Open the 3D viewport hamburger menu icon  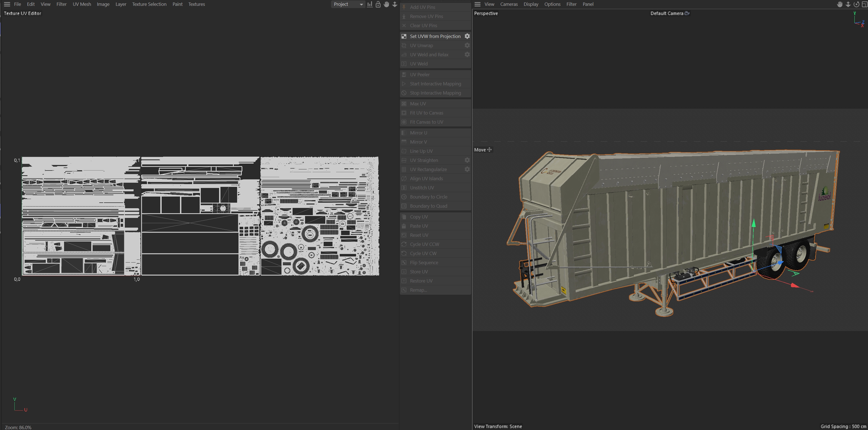pyautogui.click(x=478, y=4)
